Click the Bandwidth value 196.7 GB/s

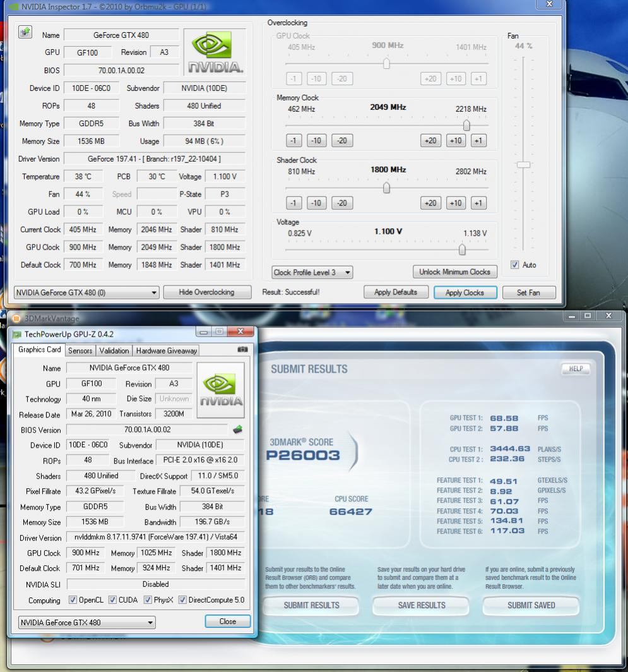(x=212, y=522)
